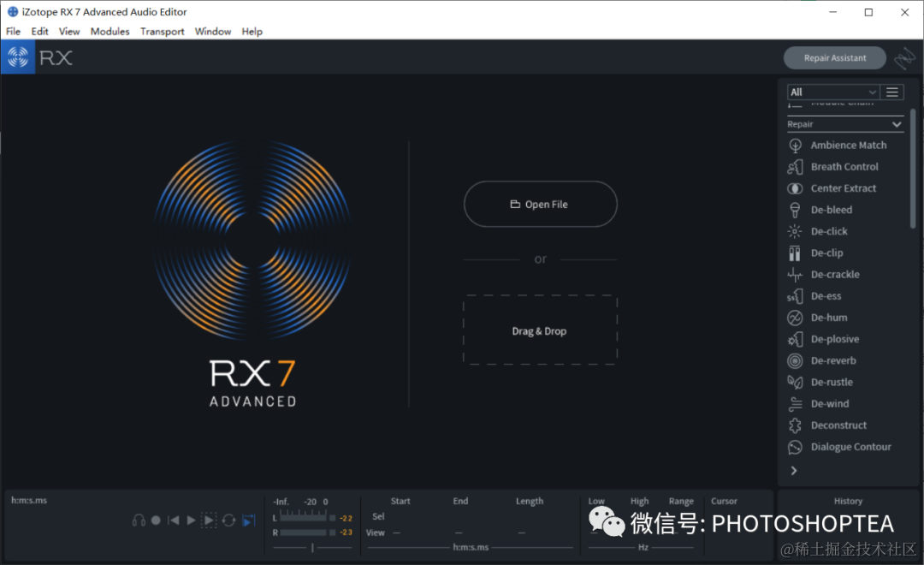Image resolution: width=924 pixels, height=565 pixels.
Task: Click the play selection button
Action: 209,520
